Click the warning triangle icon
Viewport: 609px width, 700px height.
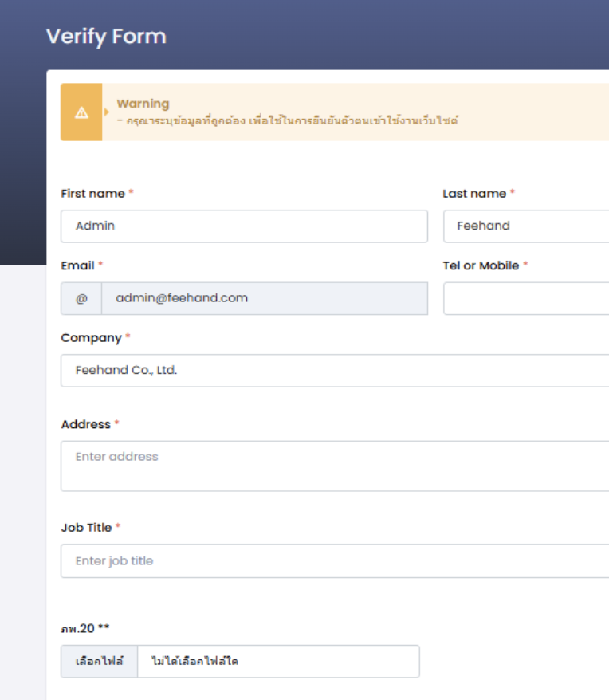click(x=81, y=112)
